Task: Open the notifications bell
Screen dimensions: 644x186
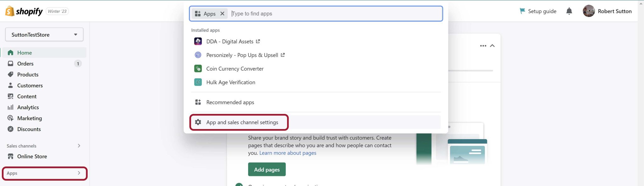Action: (x=569, y=11)
